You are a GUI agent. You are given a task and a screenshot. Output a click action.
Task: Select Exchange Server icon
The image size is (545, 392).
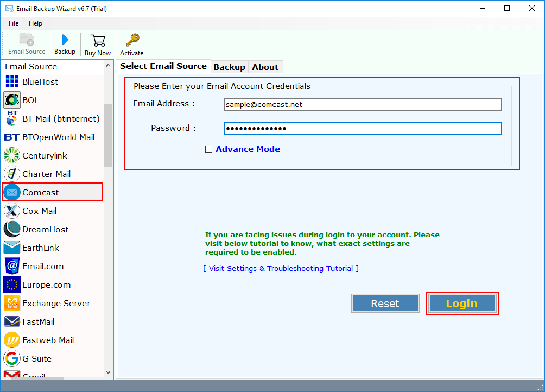[x=12, y=303]
